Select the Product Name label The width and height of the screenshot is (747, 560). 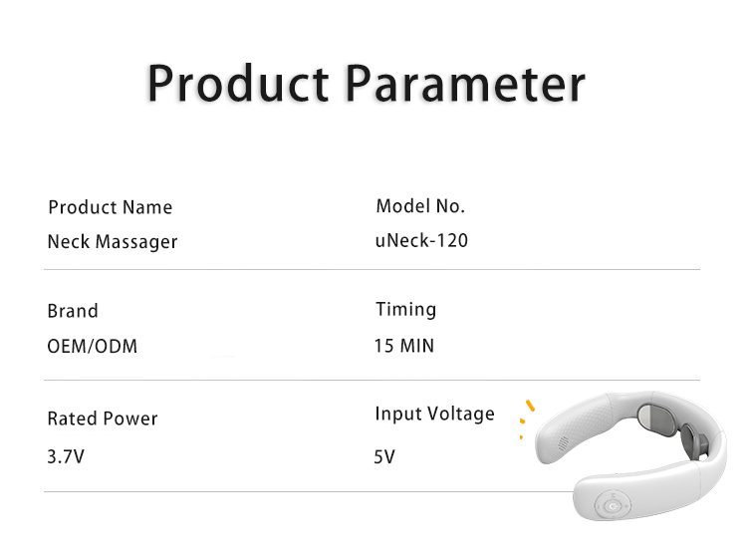tap(110, 207)
